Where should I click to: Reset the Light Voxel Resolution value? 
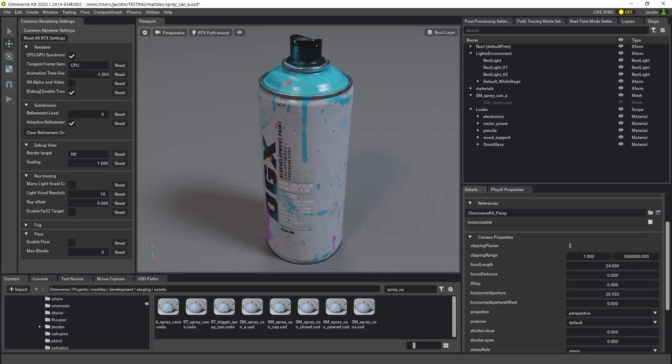pos(120,194)
